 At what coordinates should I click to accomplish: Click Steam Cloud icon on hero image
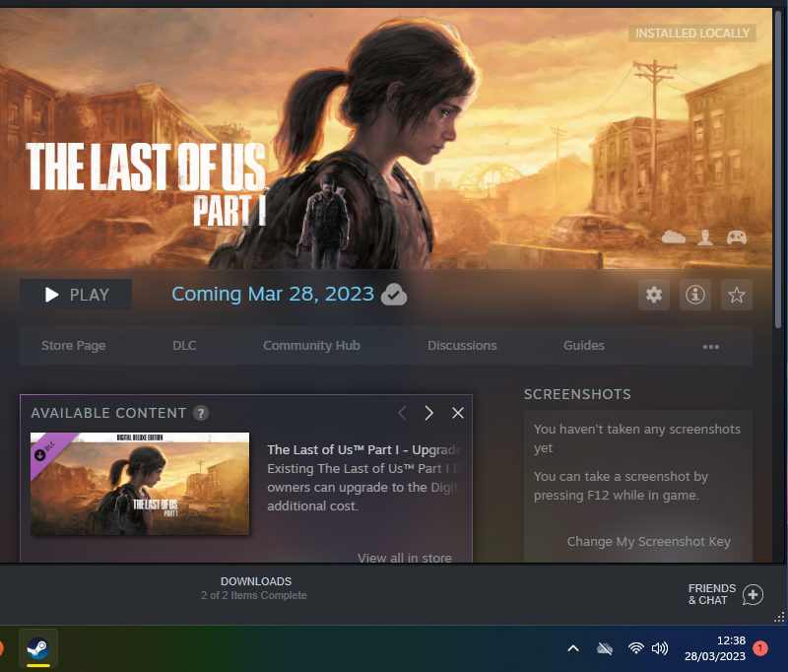(x=674, y=236)
